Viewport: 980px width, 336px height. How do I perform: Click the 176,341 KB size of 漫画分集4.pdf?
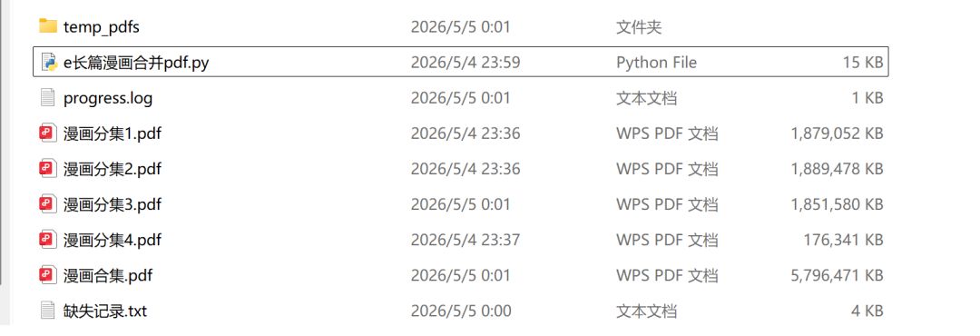pyautogui.click(x=843, y=240)
